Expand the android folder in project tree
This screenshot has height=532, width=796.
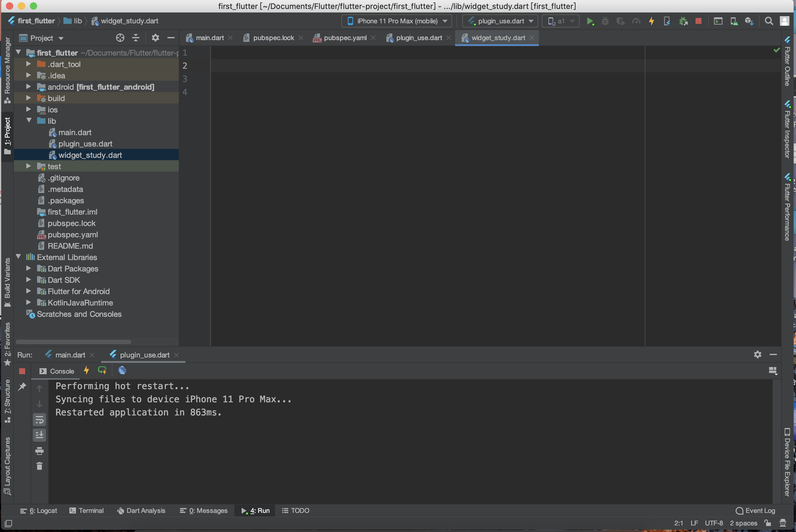(x=28, y=87)
